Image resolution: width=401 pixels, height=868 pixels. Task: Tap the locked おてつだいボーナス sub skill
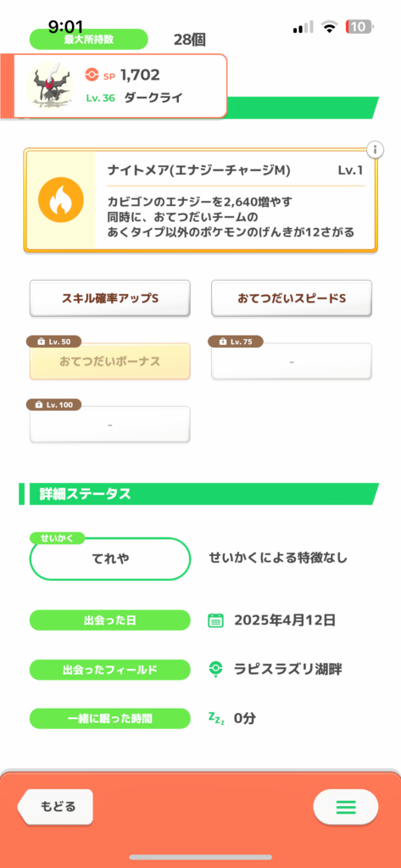[x=109, y=361]
